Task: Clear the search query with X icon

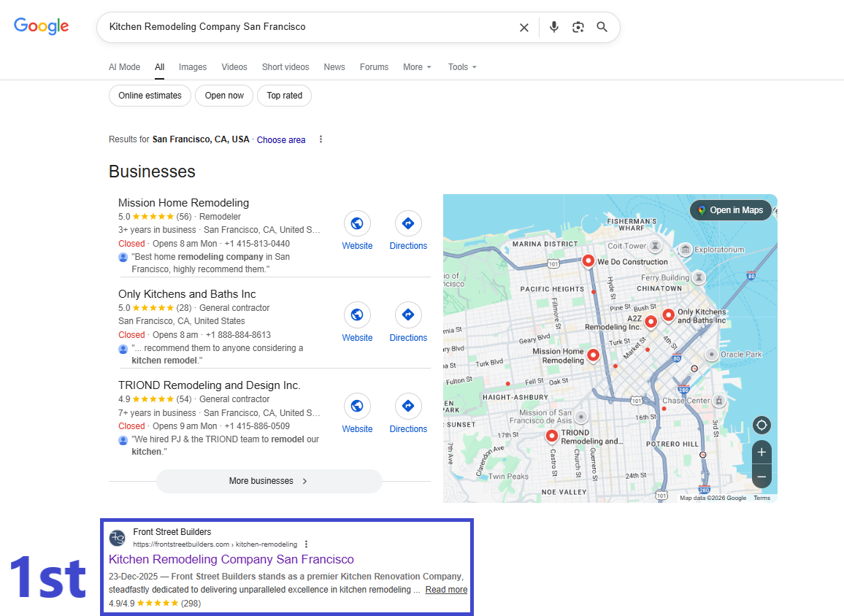Action: pyautogui.click(x=523, y=27)
